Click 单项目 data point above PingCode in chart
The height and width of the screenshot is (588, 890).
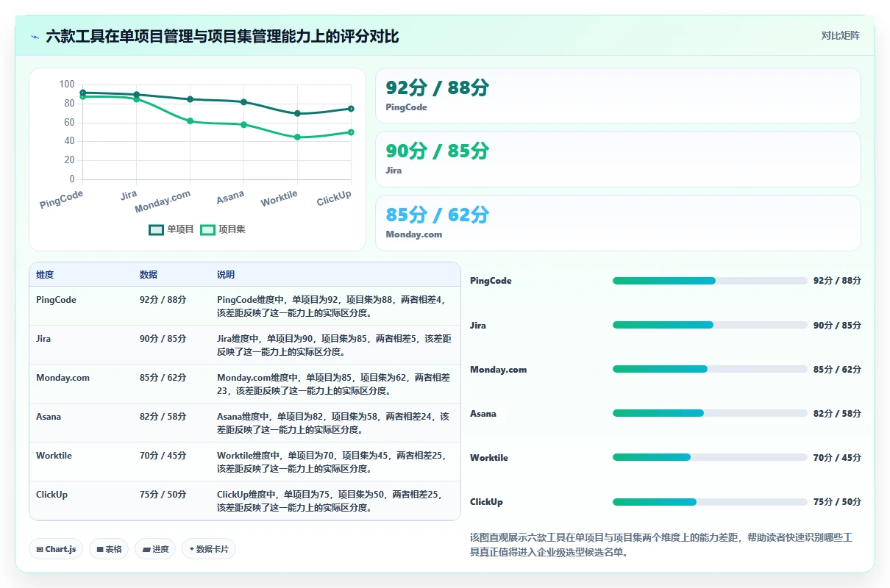coord(83,93)
